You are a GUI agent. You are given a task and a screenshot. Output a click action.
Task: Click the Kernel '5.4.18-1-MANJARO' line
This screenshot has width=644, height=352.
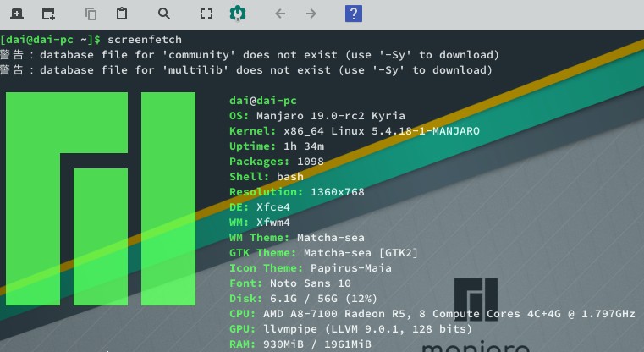point(355,130)
